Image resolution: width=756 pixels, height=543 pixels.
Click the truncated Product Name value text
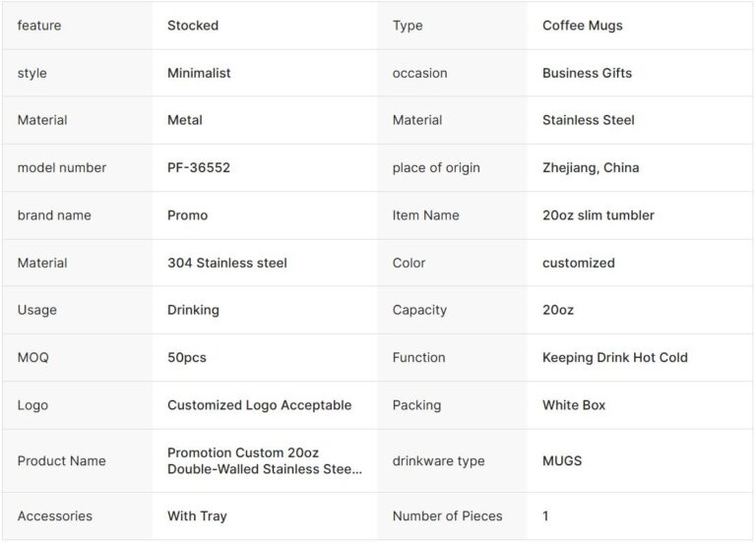click(x=264, y=460)
